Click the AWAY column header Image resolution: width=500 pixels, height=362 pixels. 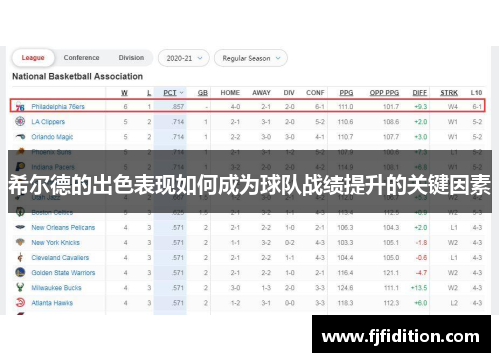point(261,93)
